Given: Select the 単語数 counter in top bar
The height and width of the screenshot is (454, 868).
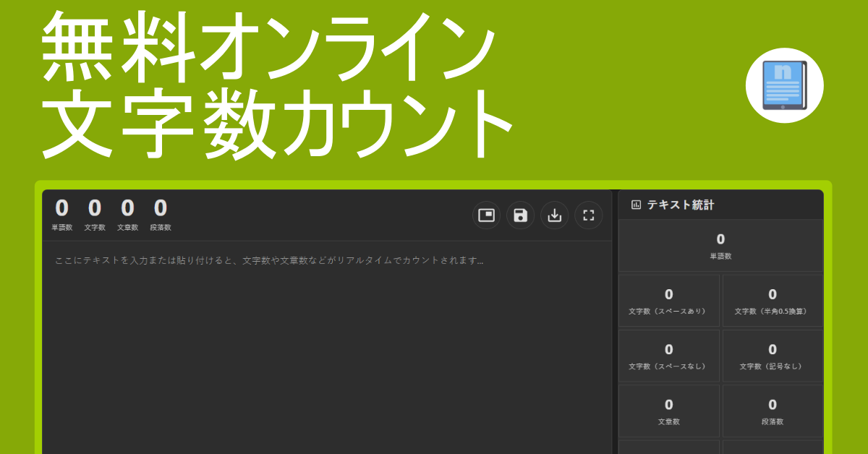Looking at the screenshot, I should tap(61, 215).
